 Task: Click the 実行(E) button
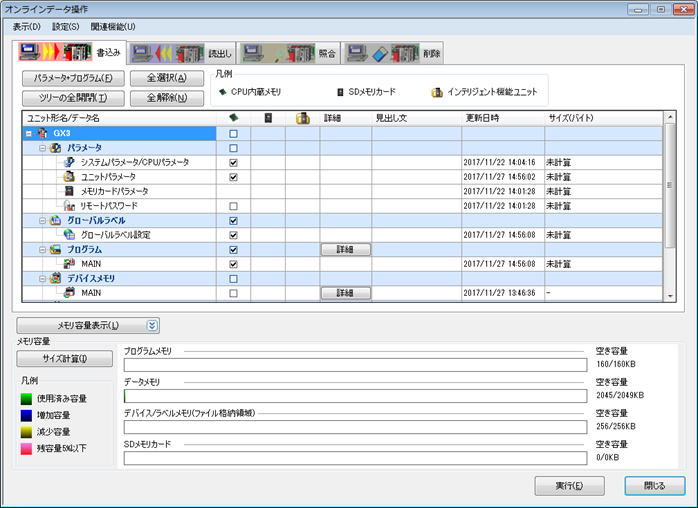(569, 486)
